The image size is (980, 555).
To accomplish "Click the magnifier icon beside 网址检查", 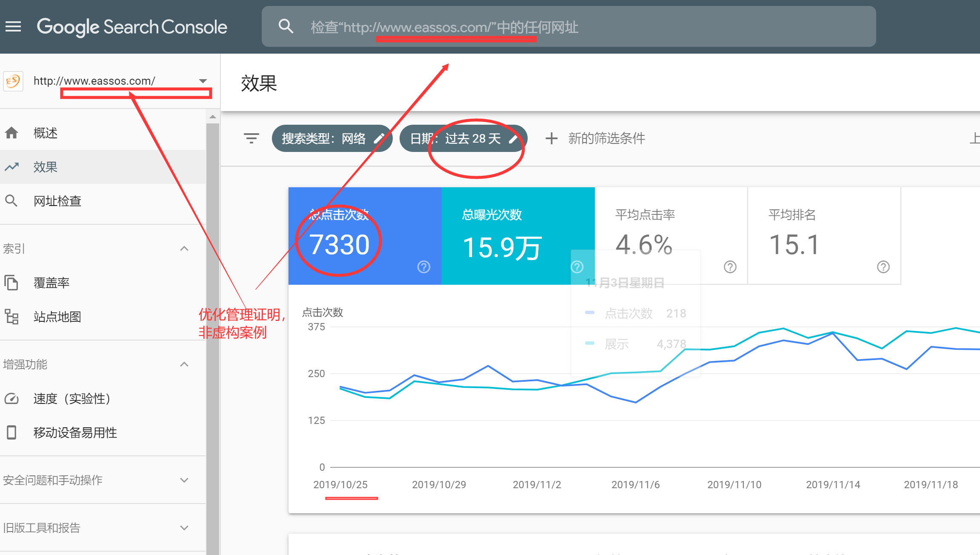I will (x=11, y=201).
